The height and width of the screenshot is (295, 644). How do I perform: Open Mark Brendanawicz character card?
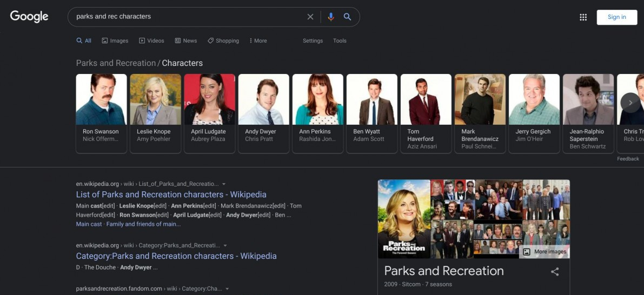click(480, 113)
